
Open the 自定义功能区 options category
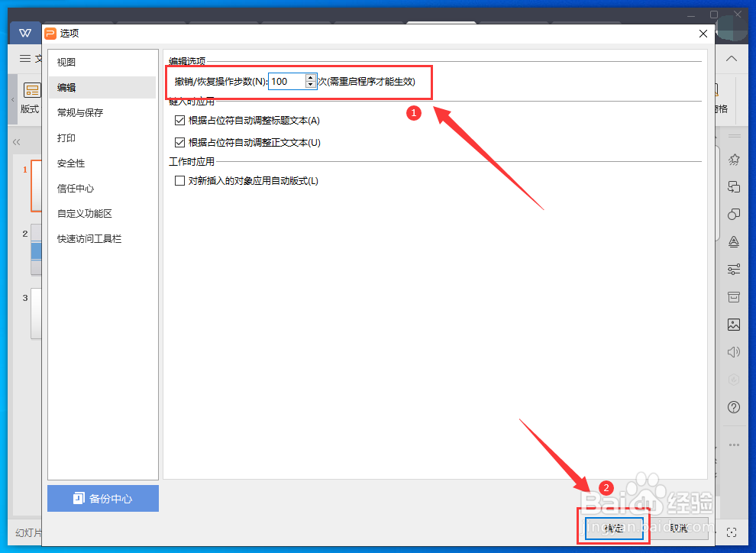coord(84,213)
